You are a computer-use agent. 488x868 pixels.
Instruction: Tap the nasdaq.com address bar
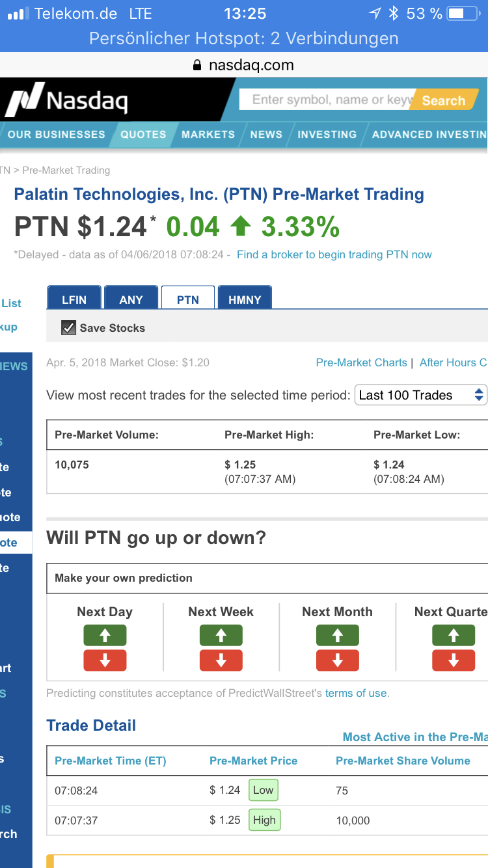pyautogui.click(x=244, y=65)
